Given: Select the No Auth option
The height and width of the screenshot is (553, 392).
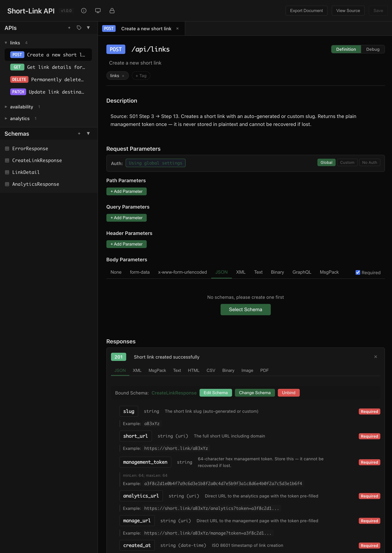Looking at the screenshot, I should [370, 162].
